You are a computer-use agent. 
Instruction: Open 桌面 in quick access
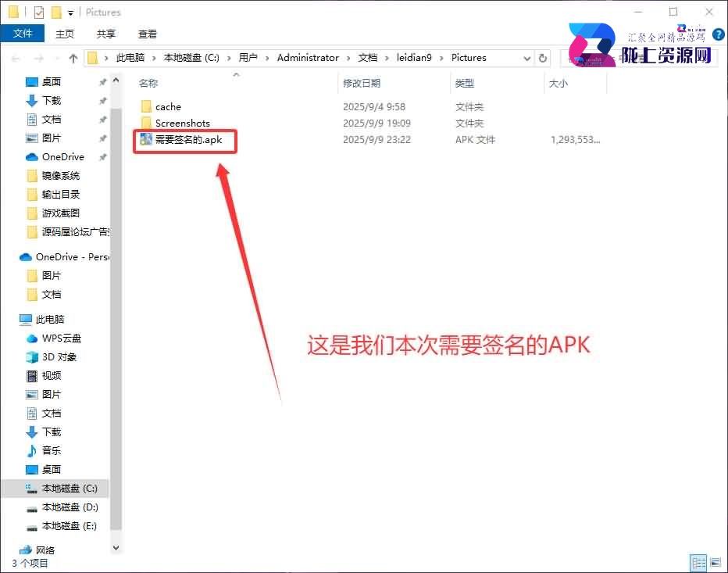point(51,82)
